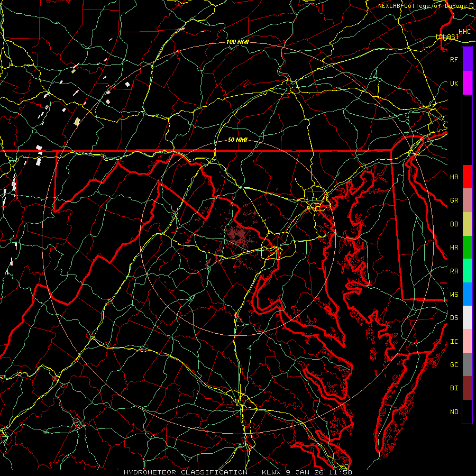Viewport: 476px width, 476px height.
Task: Click the BI brown legend swatch
Action: pyautogui.click(x=467, y=388)
